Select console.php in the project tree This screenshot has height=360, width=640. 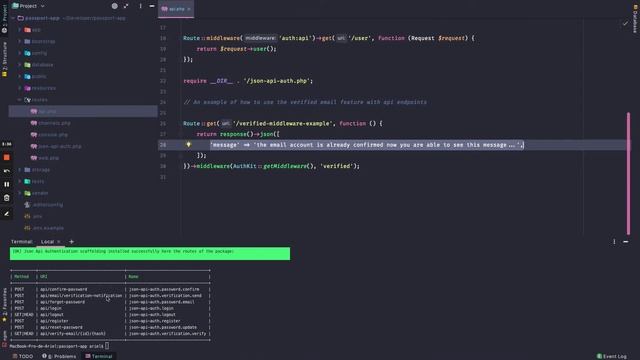coord(53,135)
